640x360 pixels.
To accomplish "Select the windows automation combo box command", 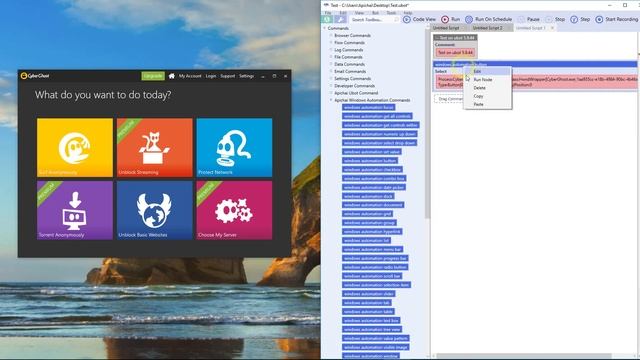I will pos(374,178).
